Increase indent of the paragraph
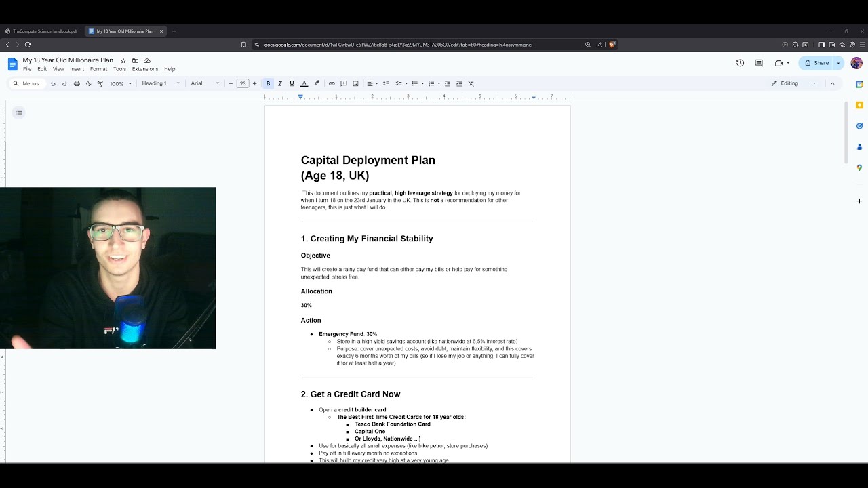 pos(459,83)
